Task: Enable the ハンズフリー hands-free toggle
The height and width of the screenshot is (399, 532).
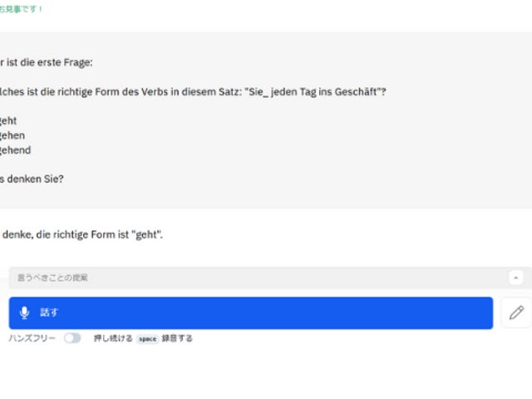Action: pos(72,338)
